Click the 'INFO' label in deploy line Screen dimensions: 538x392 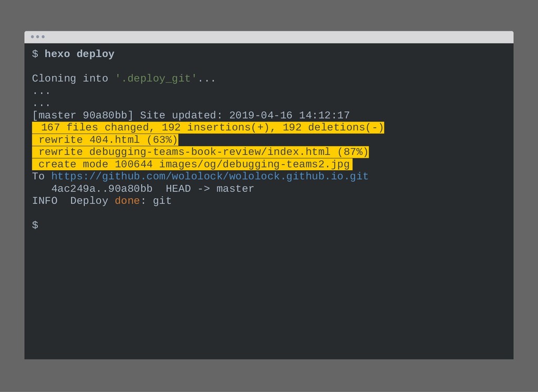[x=45, y=201]
